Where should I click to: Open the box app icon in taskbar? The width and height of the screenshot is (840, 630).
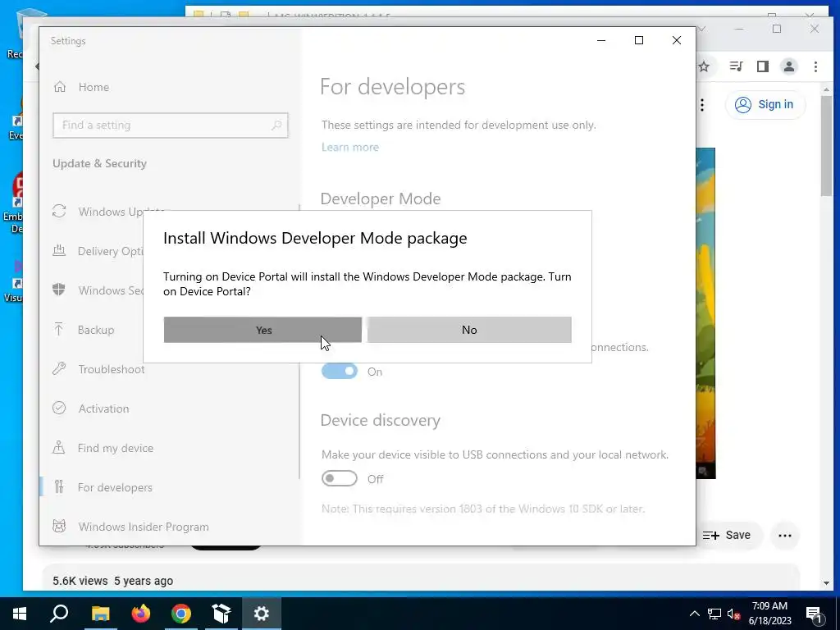[221, 614]
